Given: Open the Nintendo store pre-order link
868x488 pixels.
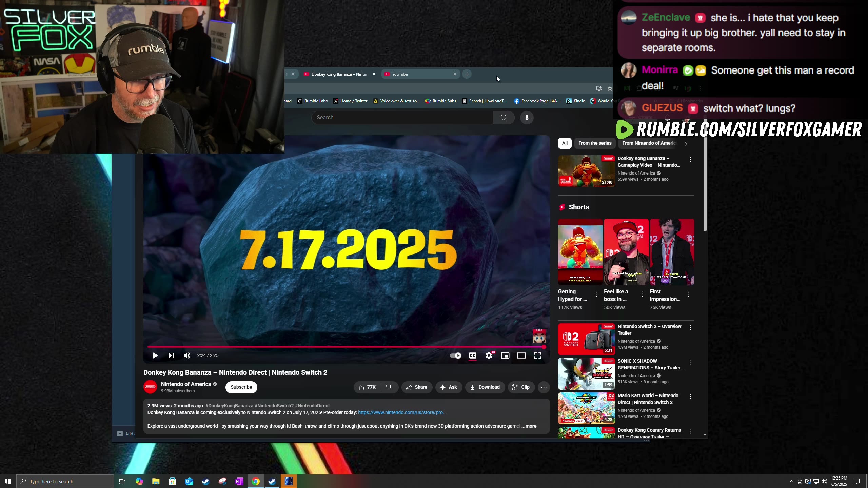Looking at the screenshot, I should [x=402, y=412].
